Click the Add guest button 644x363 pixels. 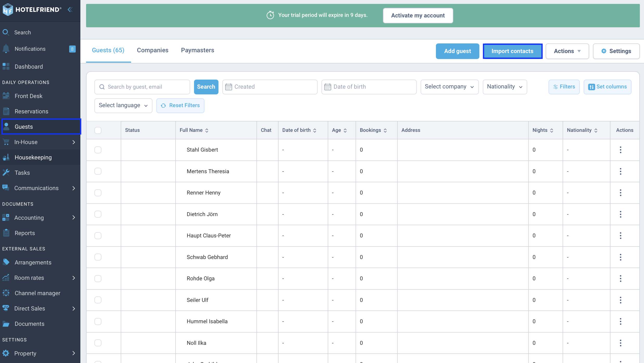click(458, 51)
